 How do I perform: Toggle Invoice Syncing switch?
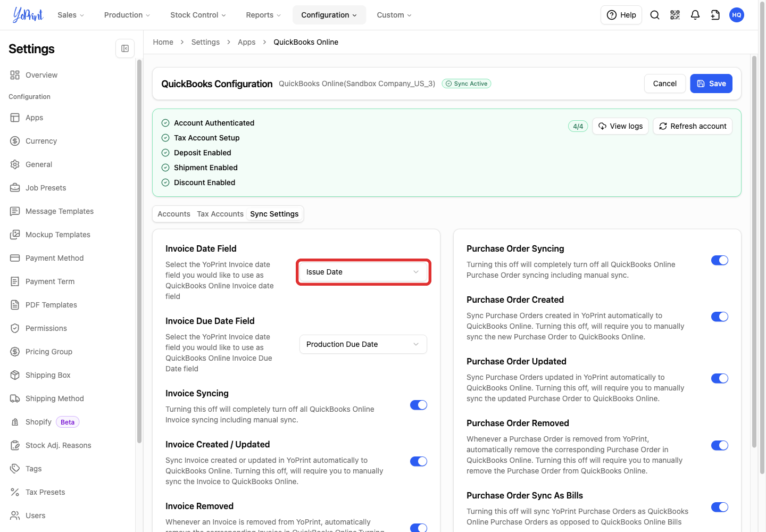(419, 405)
